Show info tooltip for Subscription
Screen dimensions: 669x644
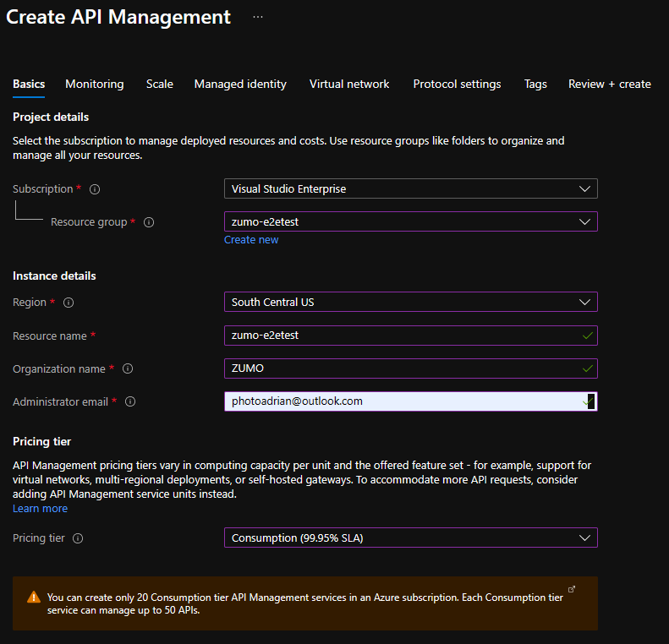95,189
